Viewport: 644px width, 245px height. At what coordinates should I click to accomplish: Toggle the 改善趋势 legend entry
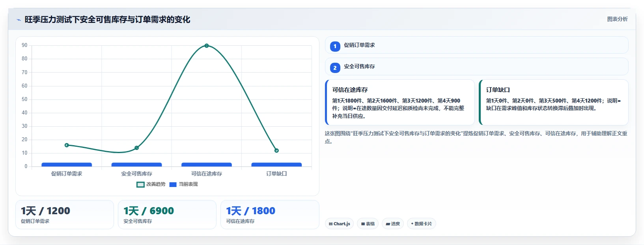pyautogui.click(x=151, y=184)
